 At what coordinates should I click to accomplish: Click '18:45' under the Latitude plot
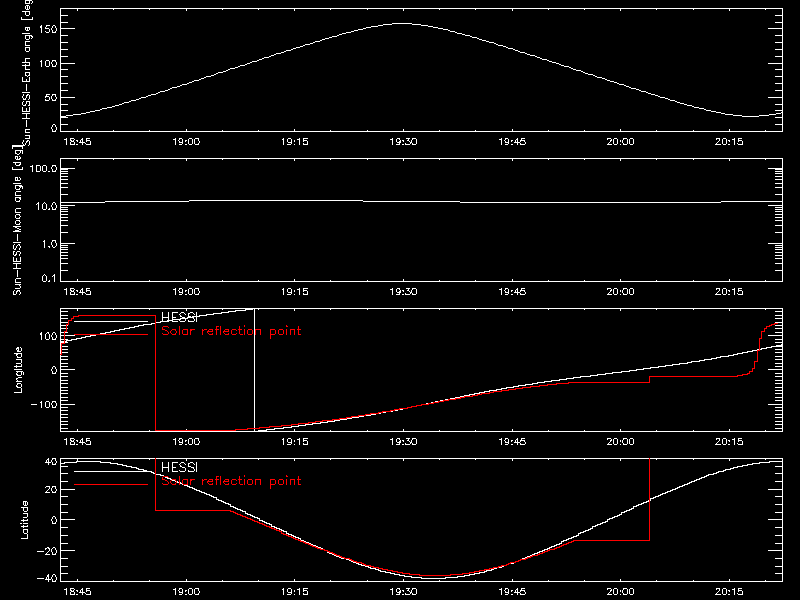[x=77, y=592]
